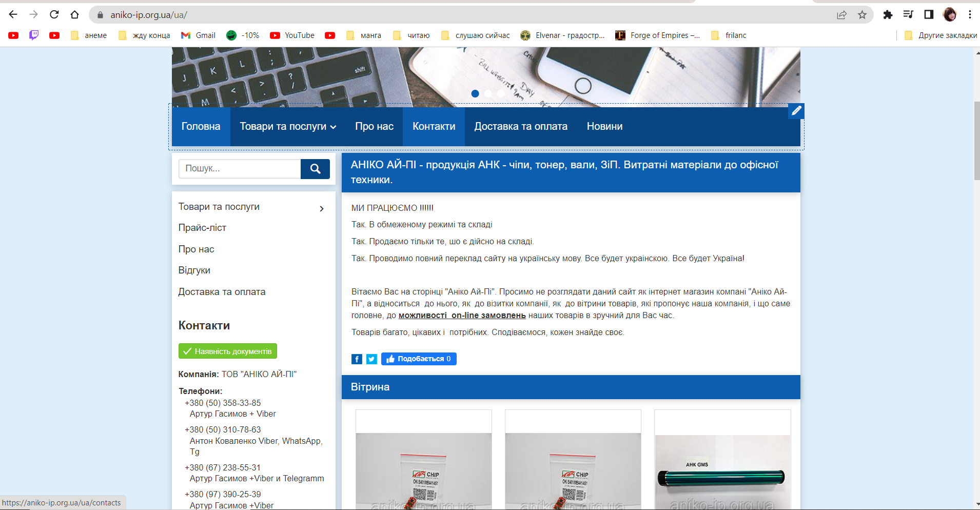Open Про нас in top navigation
The image size is (980, 510).
[x=375, y=126]
